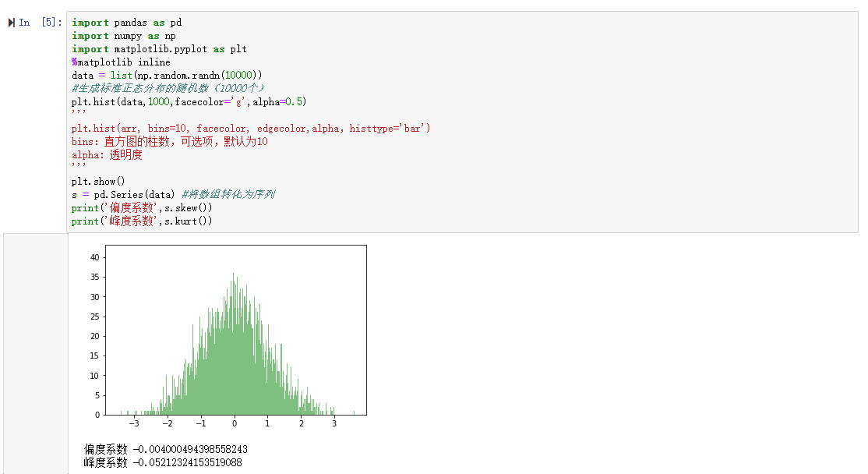Click the 'plt.show()' line
868x474 pixels.
(x=98, y=182)
